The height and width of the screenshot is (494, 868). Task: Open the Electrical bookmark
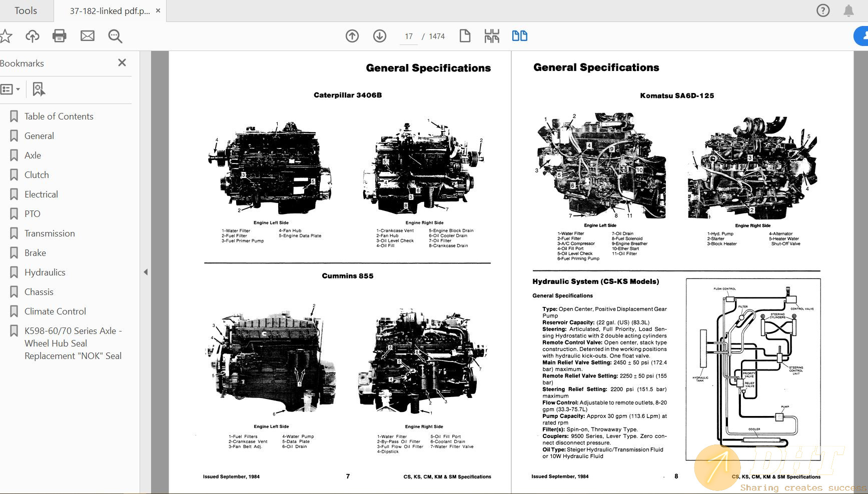tap(41, 194)
